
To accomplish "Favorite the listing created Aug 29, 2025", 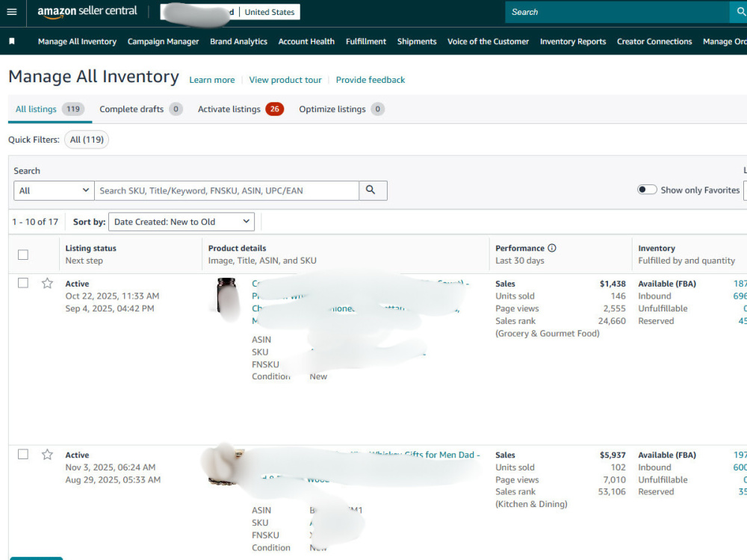I will [47, 455].
